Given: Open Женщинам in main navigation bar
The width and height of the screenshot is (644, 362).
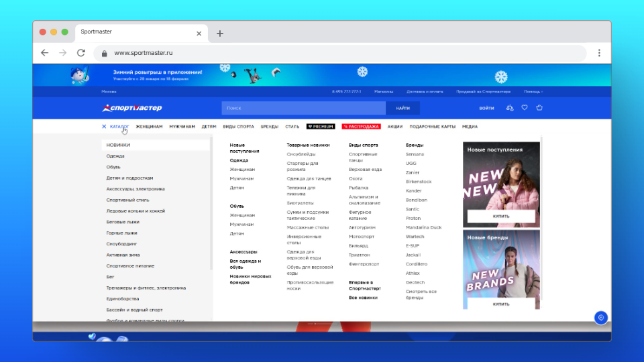Looking at the screenshot, I should click(149, 127).
